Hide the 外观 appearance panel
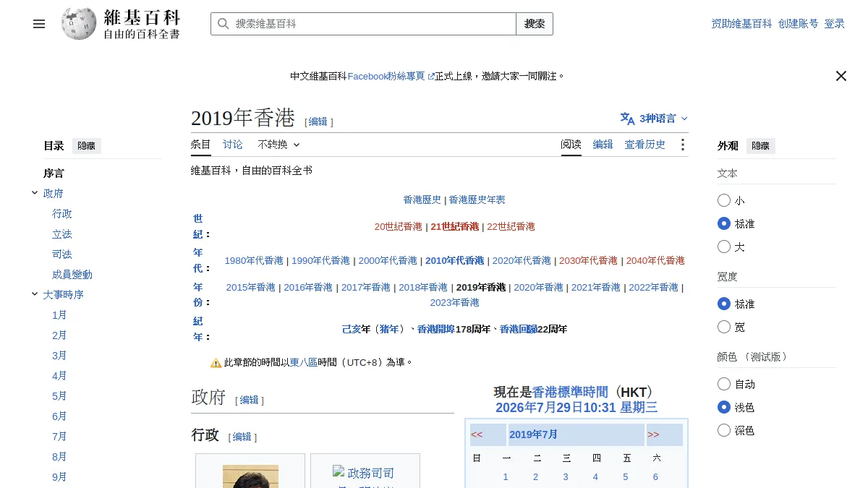The height and width of the screenshot is (488, 868). pos(760,146)
